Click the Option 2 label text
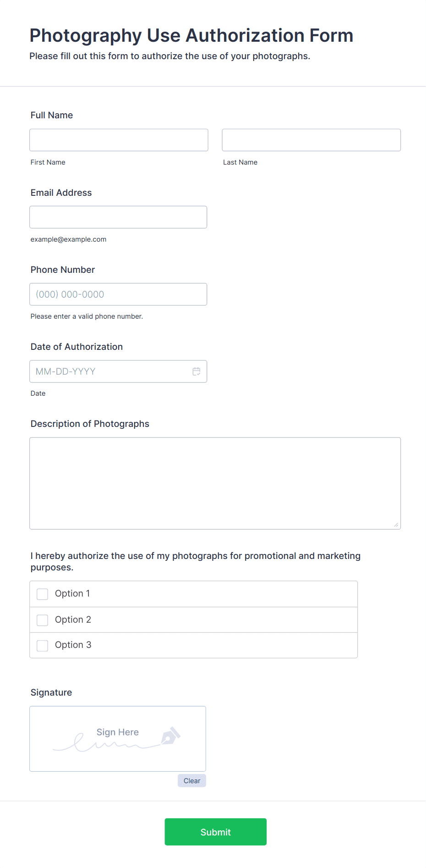Image resolution: width=426 pixels, height=868 pixels. pos(73,619)
